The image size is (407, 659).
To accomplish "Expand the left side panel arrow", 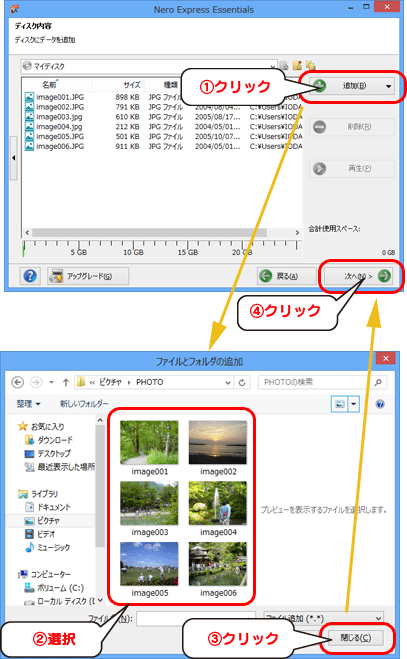I will pos(13,158).
